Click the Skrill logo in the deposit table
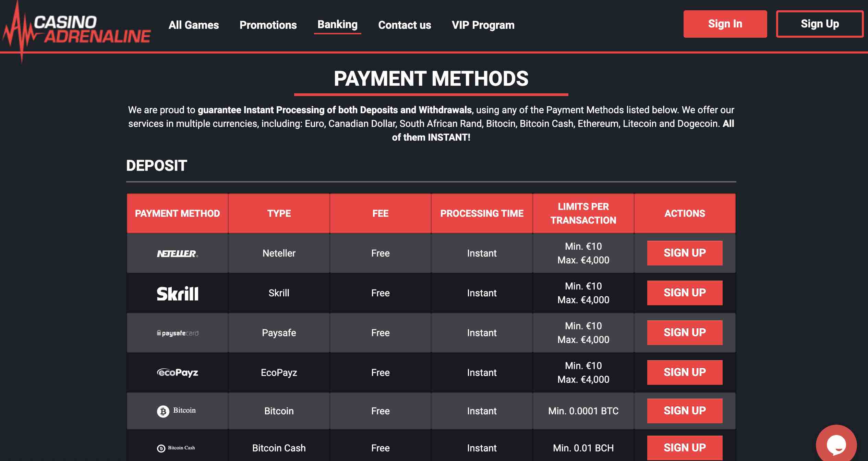The height and width of the screenshot is (461, 868). pyautogui.click(x=177, y=293)
